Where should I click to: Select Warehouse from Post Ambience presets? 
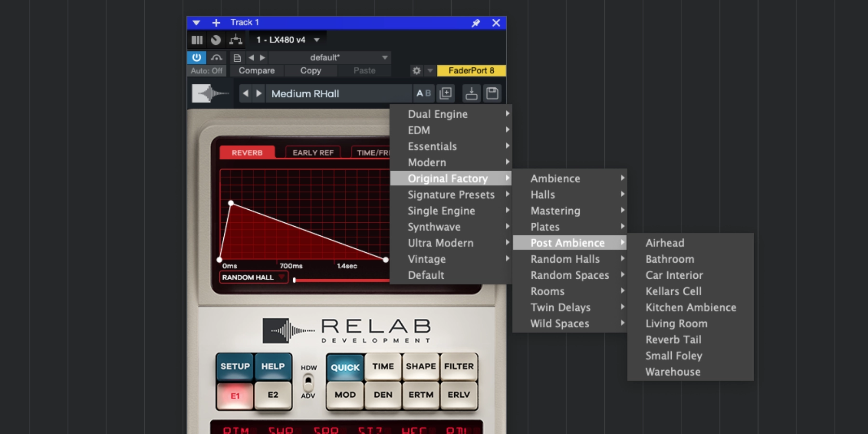(673, 372)
